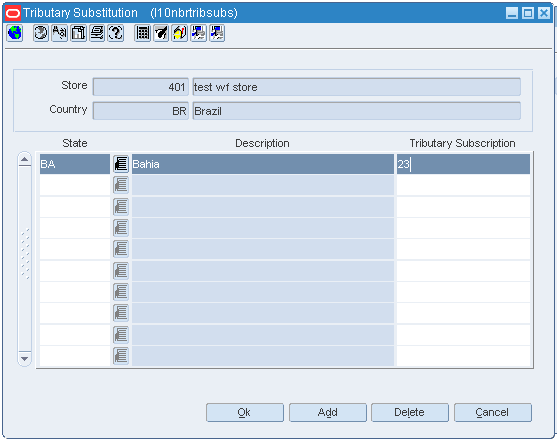Open list of values icon in last row
The width and height of the screenshot is (557, 440).
(121, 356)
